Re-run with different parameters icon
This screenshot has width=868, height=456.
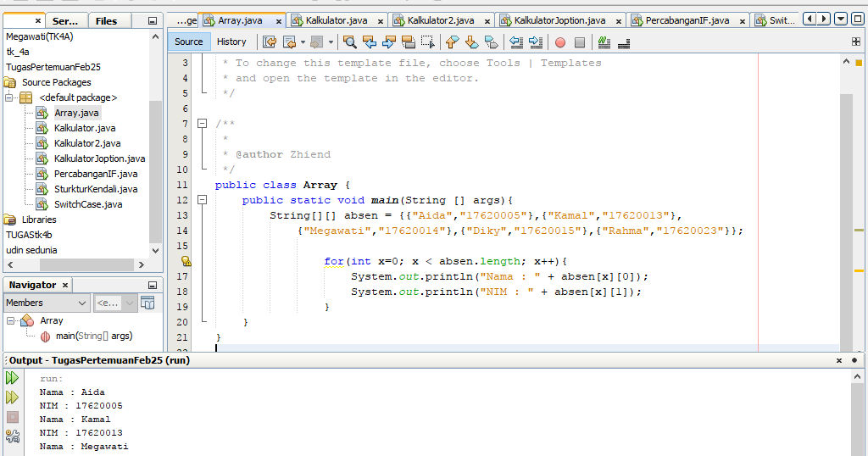tap(12, 398)
